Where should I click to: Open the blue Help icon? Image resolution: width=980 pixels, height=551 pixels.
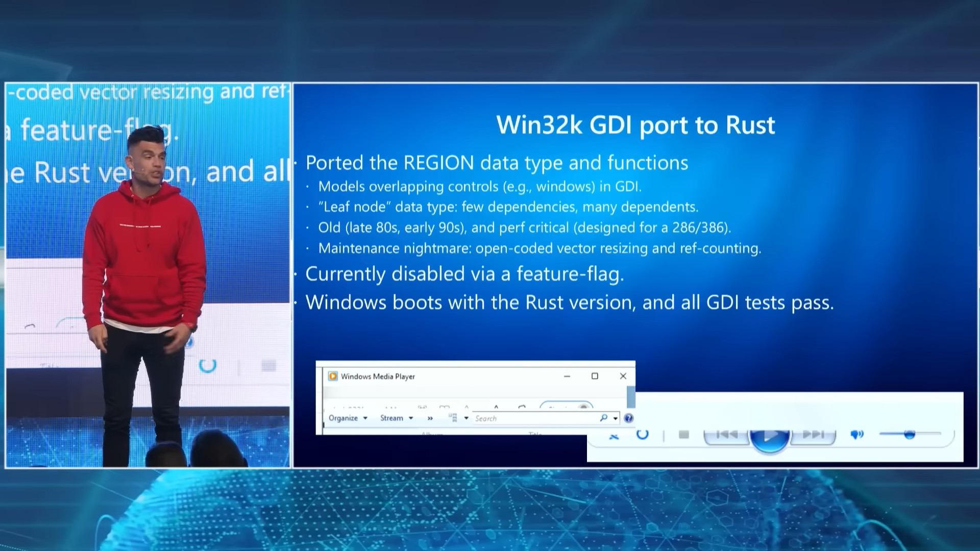point(629,418)
